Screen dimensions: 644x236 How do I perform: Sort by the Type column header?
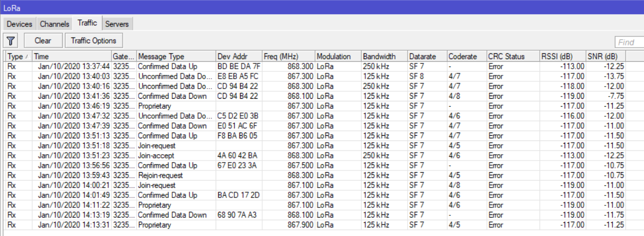(x=17, y=56)
